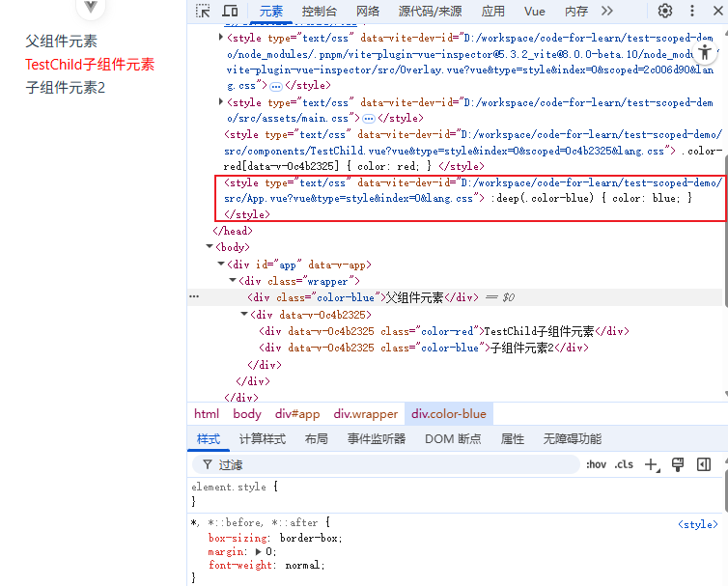Image resolution: width=728 pixels, height=586 pixels.
Task: Toggle the computed styles sidebar icon
Action: point(704,464)
